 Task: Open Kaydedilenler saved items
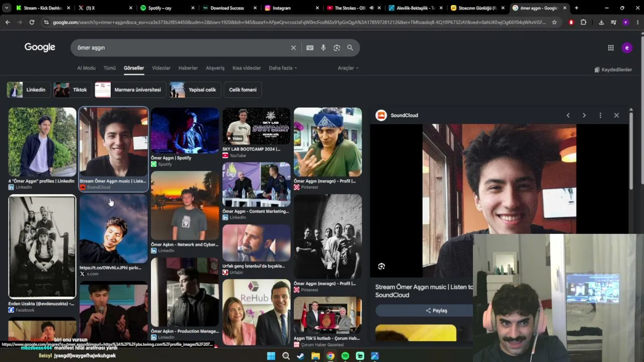[x=613, y=70]
